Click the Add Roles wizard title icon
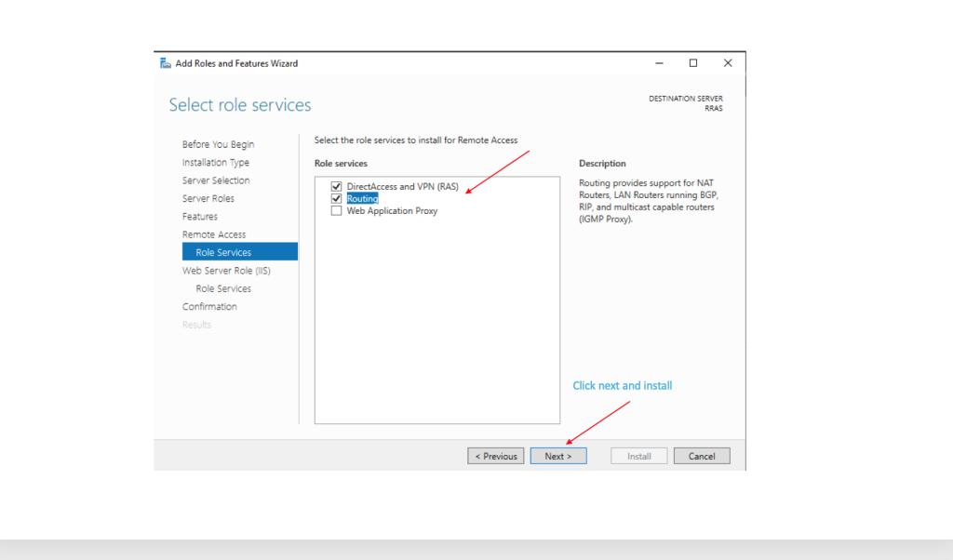This screenshot has height=560, width=953. [x=165, y=63]
